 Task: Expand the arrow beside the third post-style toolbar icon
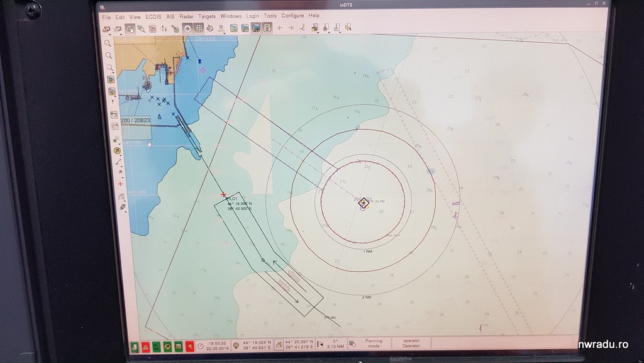click(340, 32)
